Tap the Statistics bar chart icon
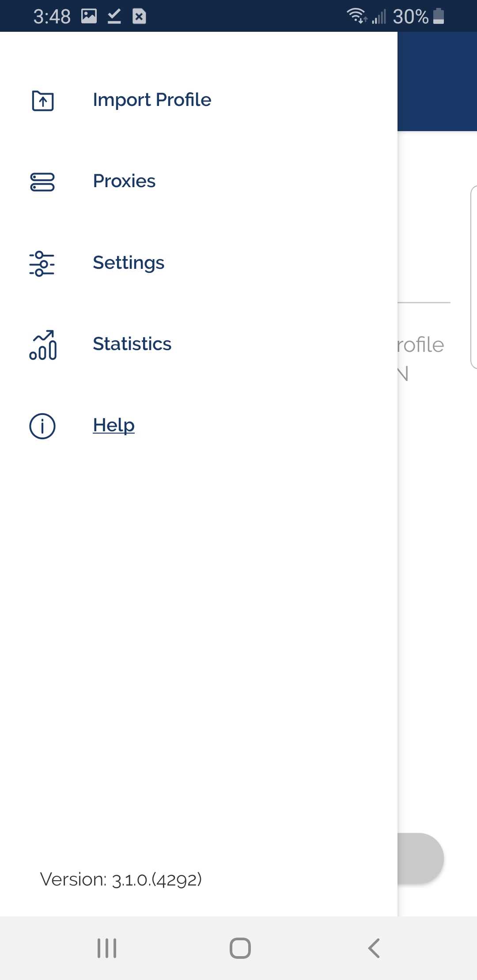 pos(43,345)
